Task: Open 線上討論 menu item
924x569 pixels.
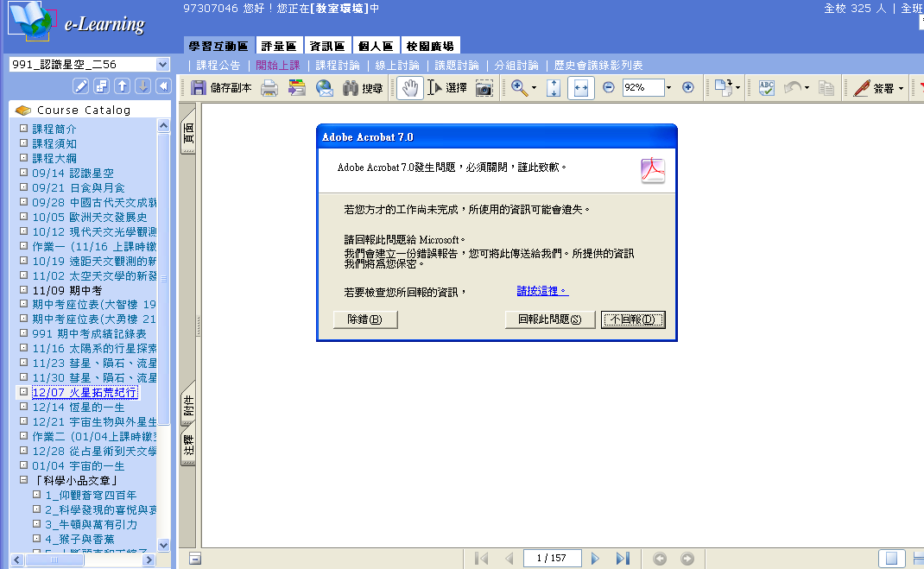Action: click(x=397, y=66)
